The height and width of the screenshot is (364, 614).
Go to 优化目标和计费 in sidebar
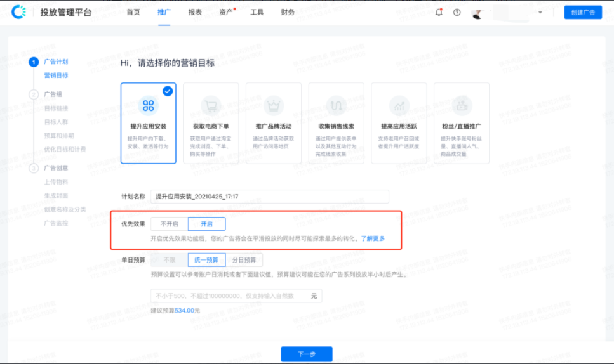point(65,149)
